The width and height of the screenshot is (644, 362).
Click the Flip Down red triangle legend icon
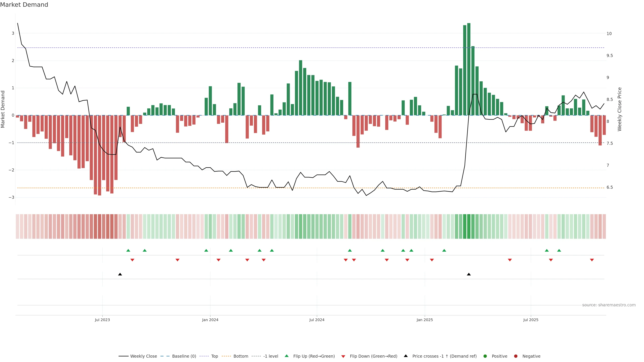tap(343, 356)
